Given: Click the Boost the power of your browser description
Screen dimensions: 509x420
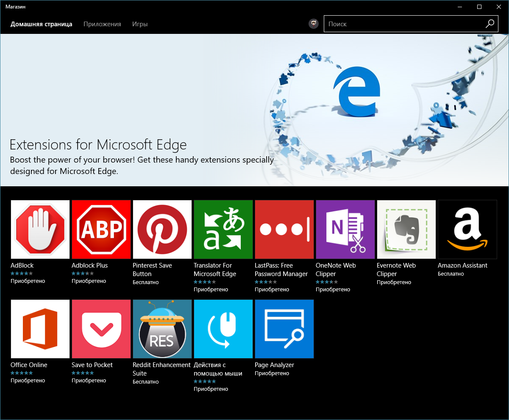Looking at the screenshot, I should (142, 166).
